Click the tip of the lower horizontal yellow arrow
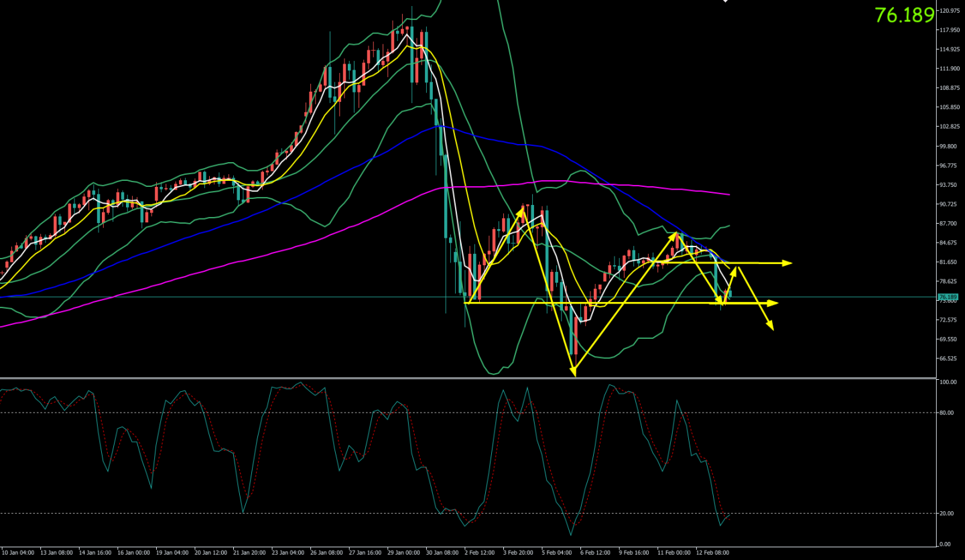This screenshot has height=560, width=965. point(777,303)
